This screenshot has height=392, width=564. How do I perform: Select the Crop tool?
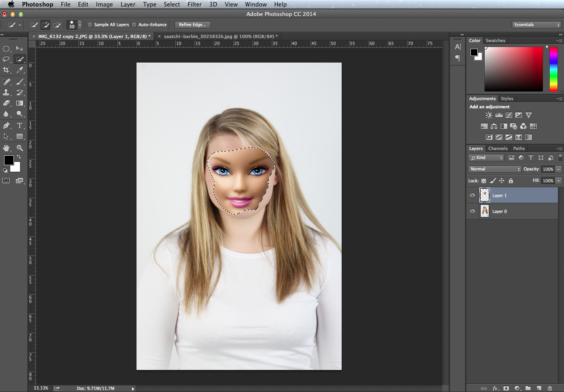coord(6,70)
